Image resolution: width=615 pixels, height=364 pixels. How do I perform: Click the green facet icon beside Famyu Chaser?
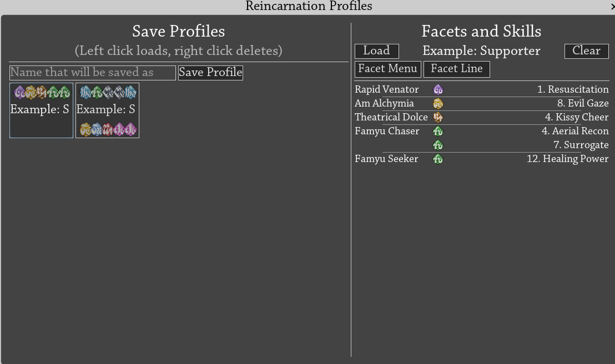pos(438,132)
